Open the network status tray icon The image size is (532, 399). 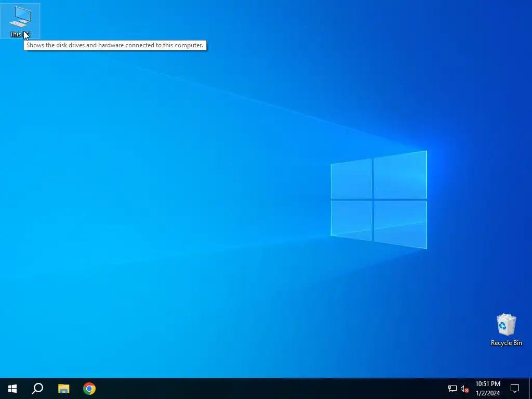(453, 389)
